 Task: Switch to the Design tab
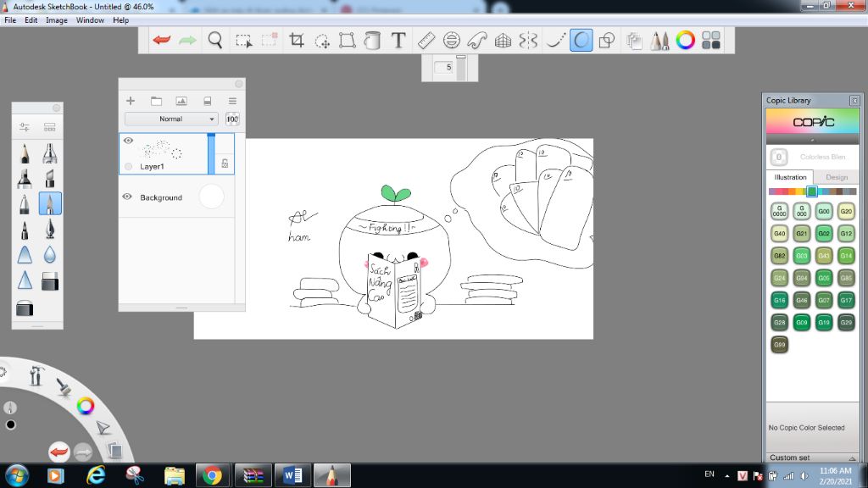[837, 177]
